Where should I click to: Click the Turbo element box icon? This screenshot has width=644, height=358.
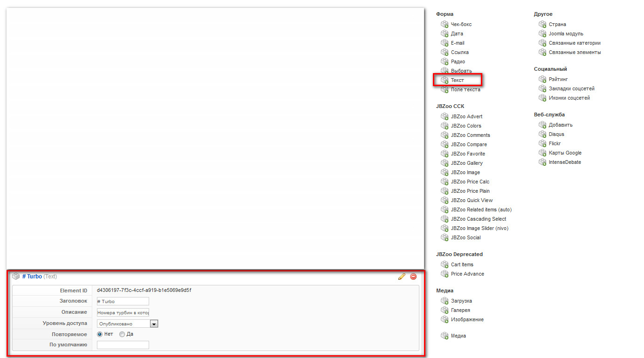click(x=16, y=277)
